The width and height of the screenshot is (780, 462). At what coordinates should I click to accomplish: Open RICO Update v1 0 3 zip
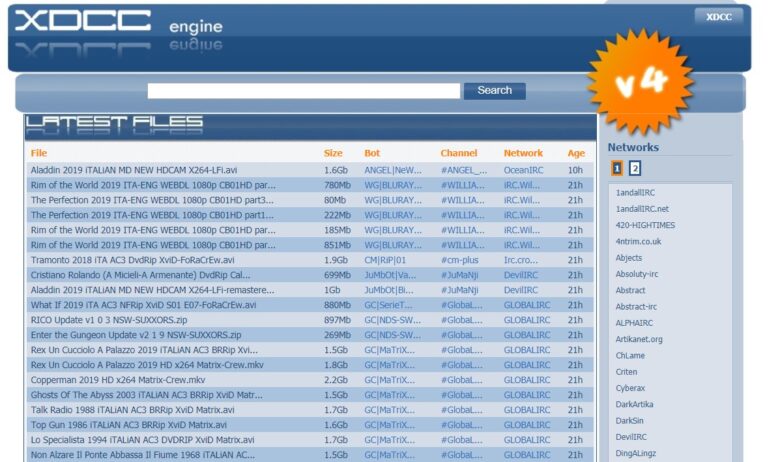coord(109,320)
